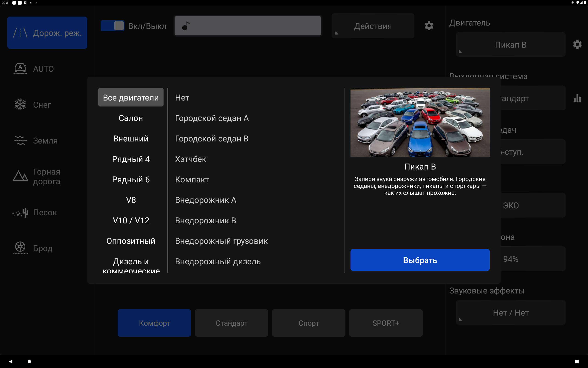The image size is (588, 368).
Task: Open Оппозитный engine category
Action: [131, 241]
